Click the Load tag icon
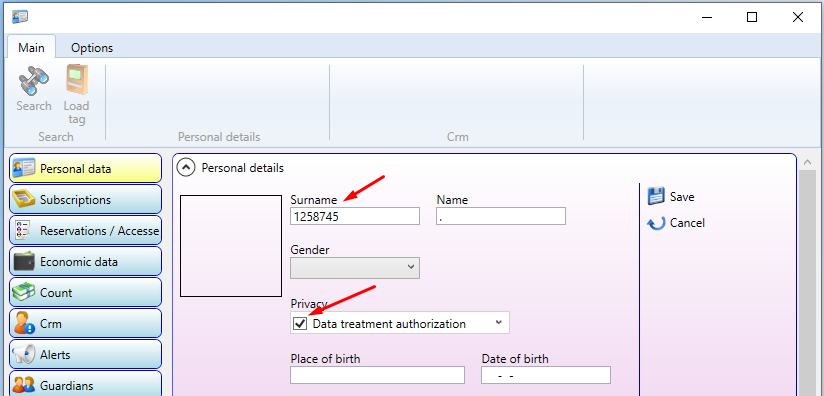 point(77,80)
